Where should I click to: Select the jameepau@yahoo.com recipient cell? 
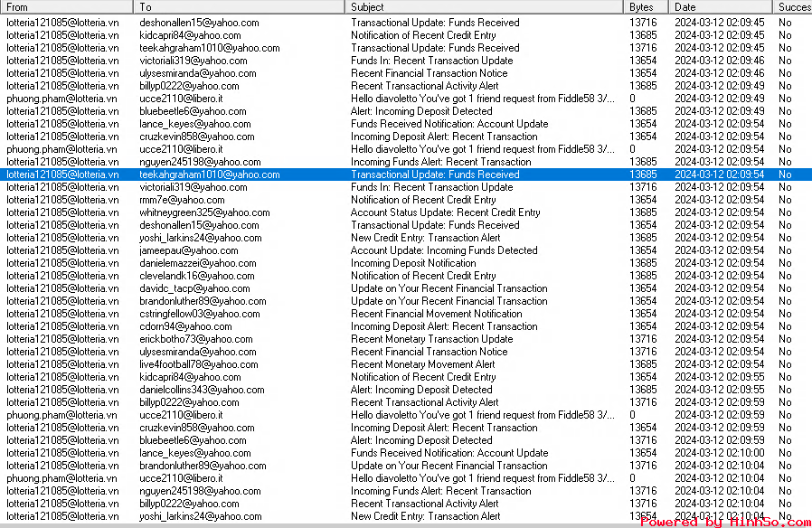click(188, 250)
